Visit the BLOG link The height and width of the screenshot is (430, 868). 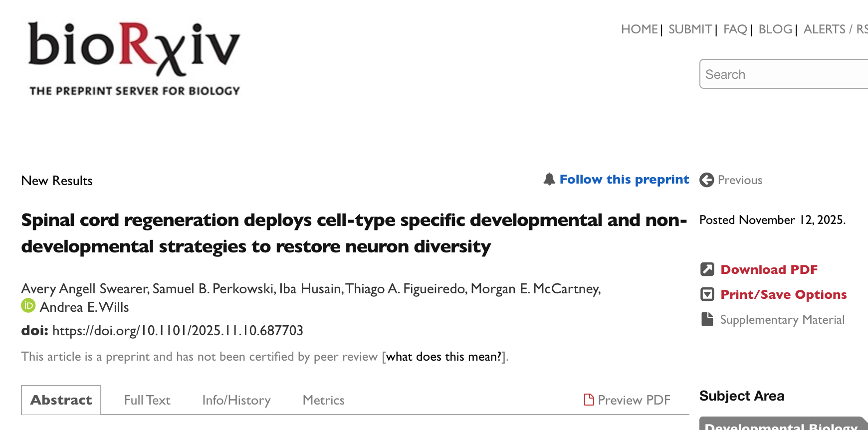(x=775, y=29)
